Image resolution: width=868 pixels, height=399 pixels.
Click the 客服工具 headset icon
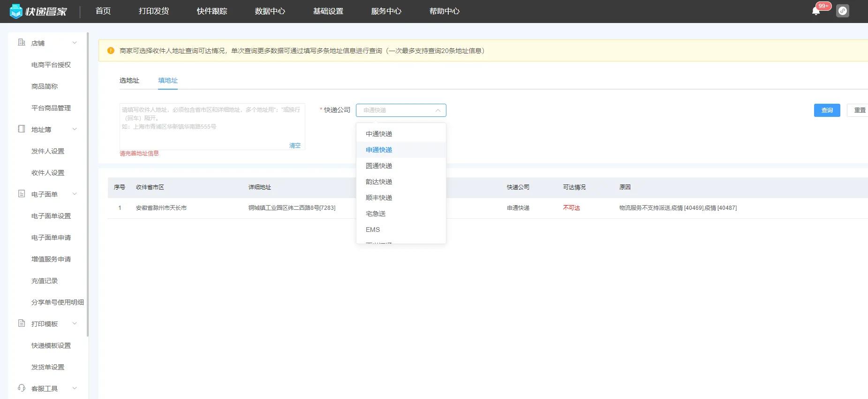click(22, 388)
